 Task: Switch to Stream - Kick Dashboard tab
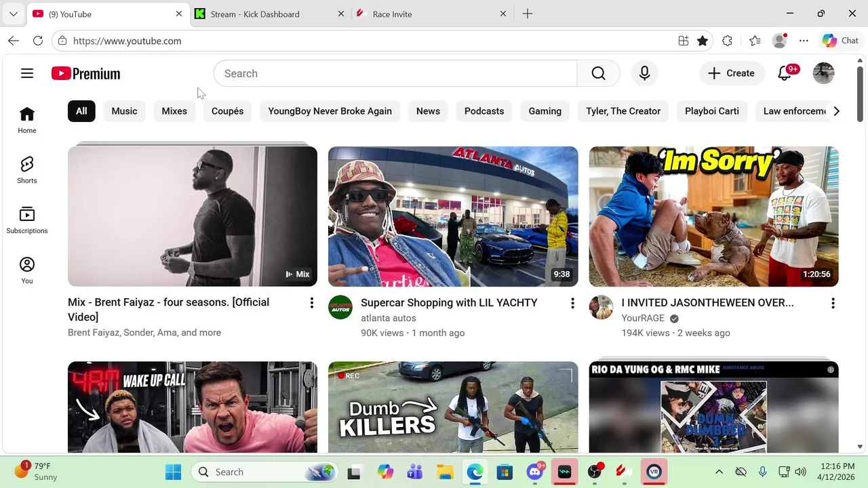(x=270, y=14)
